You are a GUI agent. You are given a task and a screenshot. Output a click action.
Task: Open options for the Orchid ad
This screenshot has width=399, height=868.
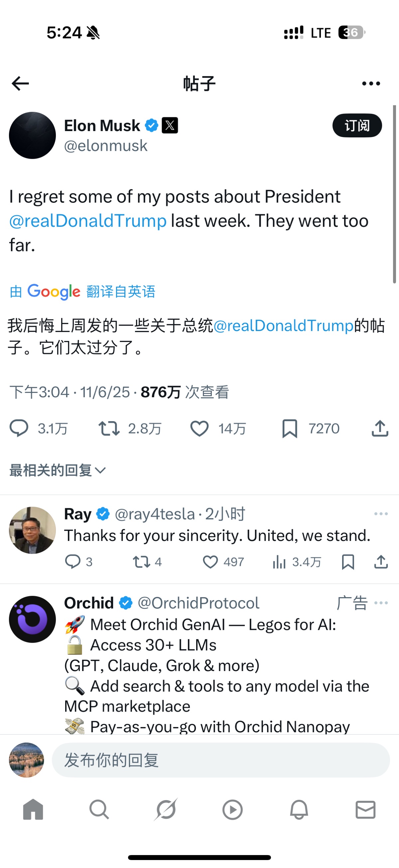381,603
